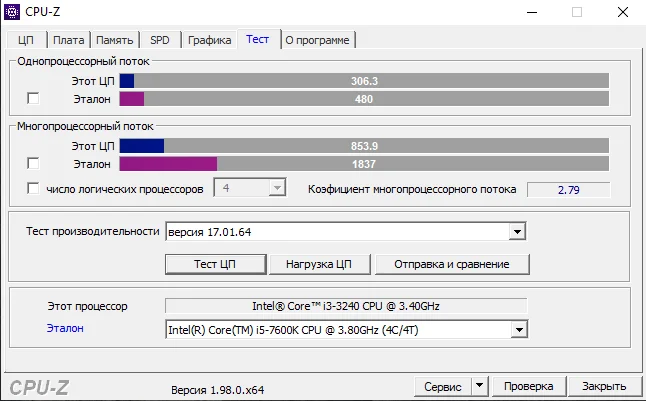Open the benchmark version 17.01.64 dropdown

517,232
